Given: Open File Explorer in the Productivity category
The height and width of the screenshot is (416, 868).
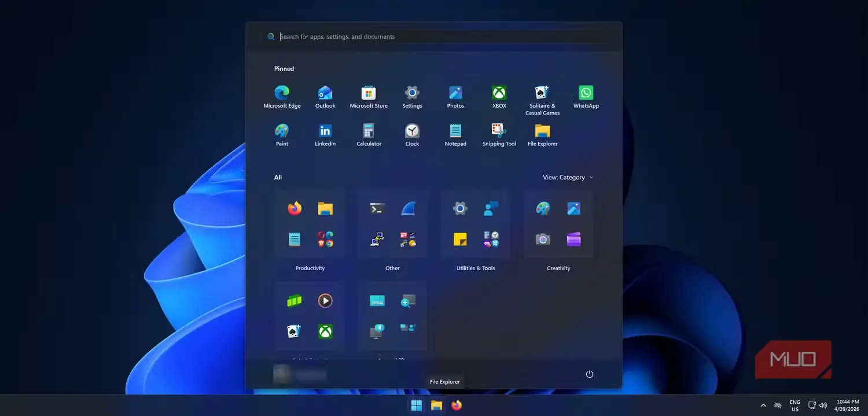Looking at the screenshot, I should [325, 208].
